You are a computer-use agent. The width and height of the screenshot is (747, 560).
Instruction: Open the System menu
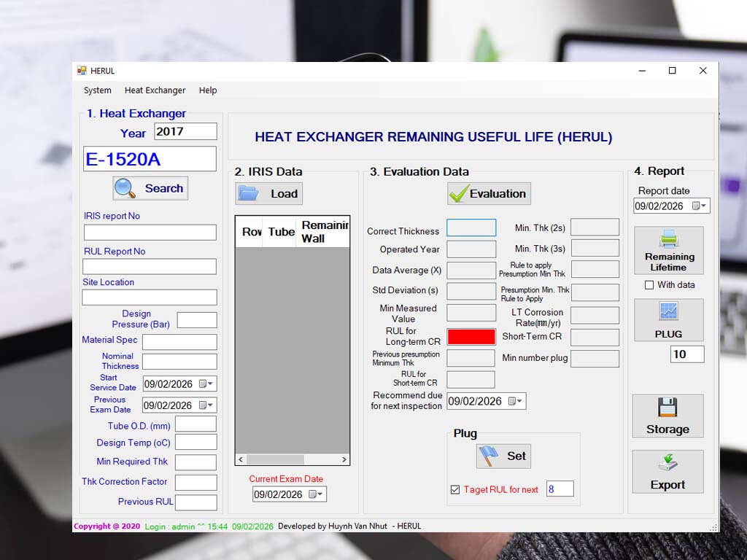click(98, 90)
